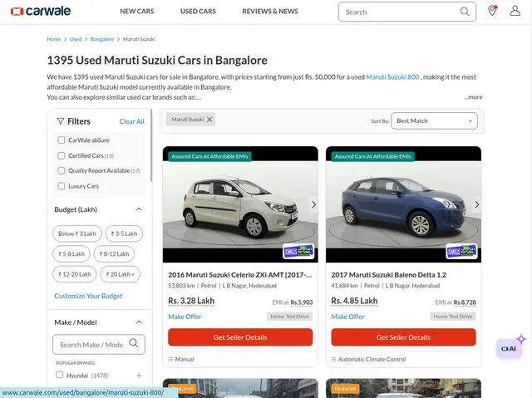The width and height of the screenshot is (532, 398).
Task: Show next photo of Celerio listing
Action: click(313, 204)
